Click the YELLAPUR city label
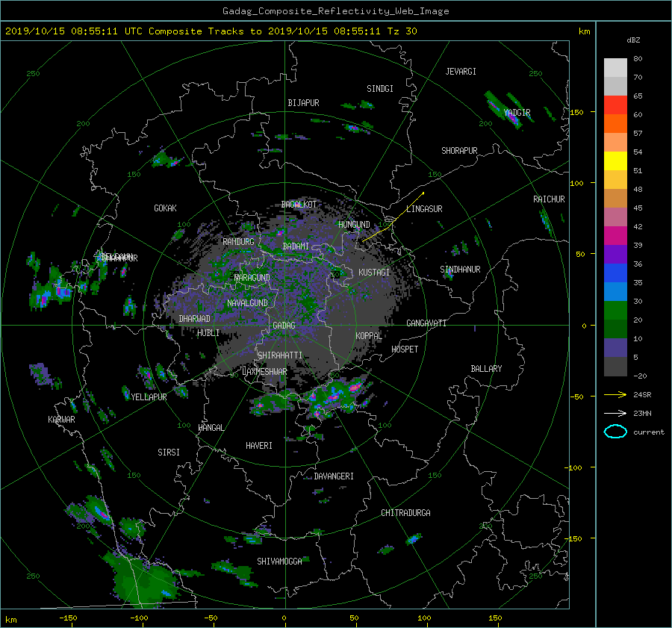Screen dimensions: 672x628 (x=149, y=397)
